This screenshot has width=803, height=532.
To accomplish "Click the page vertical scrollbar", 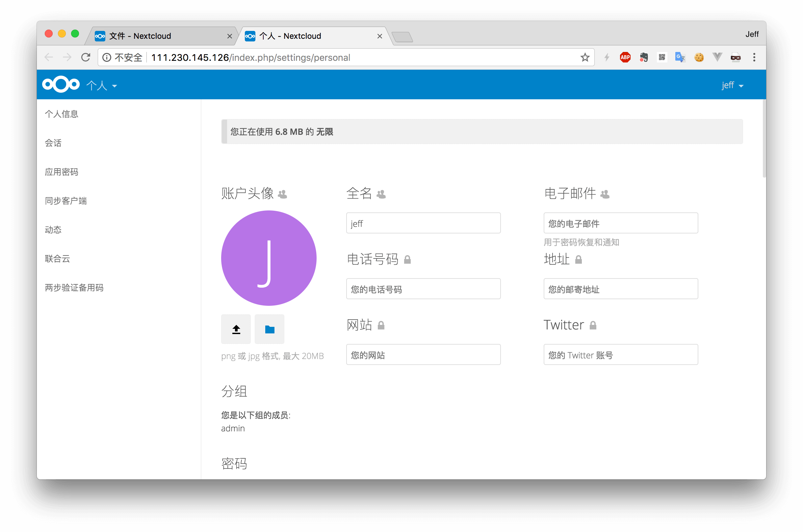I will tap(764, 138).
